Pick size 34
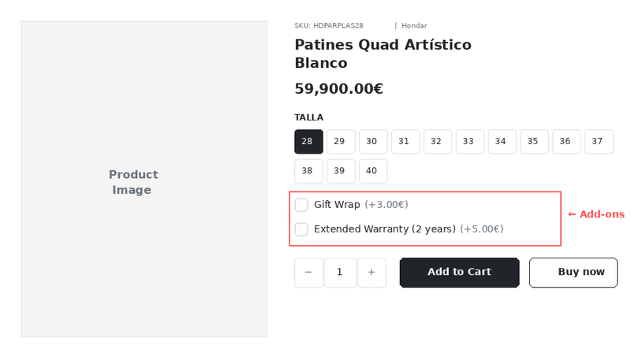Screen dimensions: 631x364 click(x=502, y=142)
